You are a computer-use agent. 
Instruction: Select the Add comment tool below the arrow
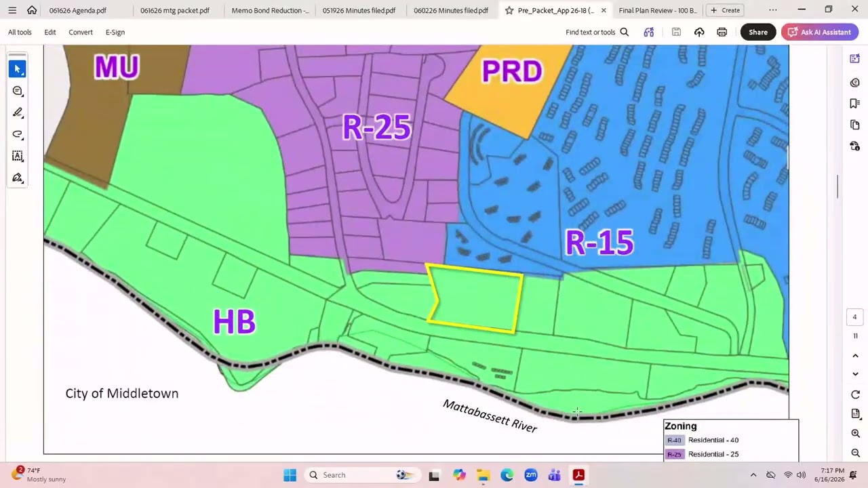point(18,91)
